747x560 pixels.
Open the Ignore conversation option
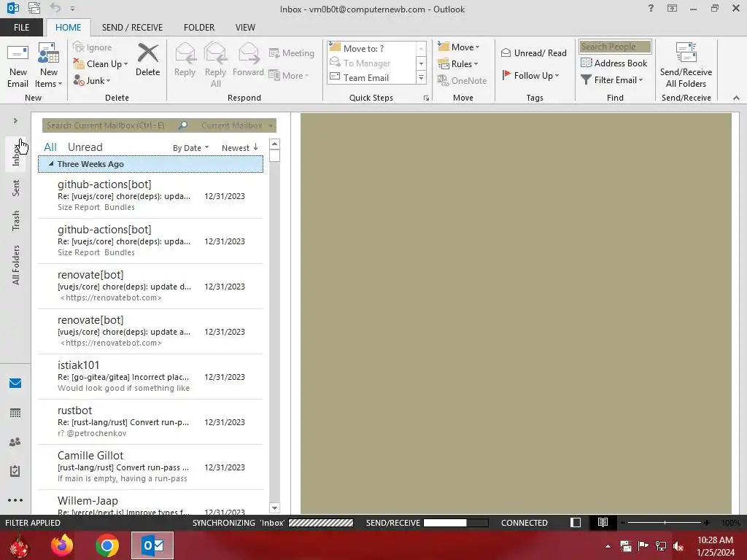tap(93, 47)
